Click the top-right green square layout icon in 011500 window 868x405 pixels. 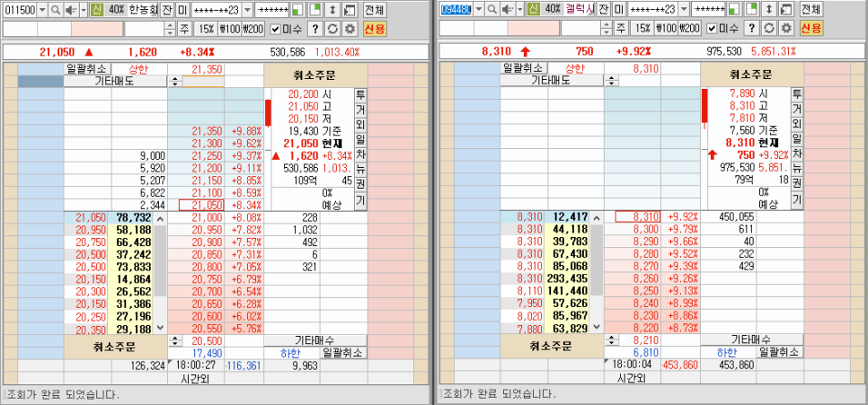click(314, 9)
